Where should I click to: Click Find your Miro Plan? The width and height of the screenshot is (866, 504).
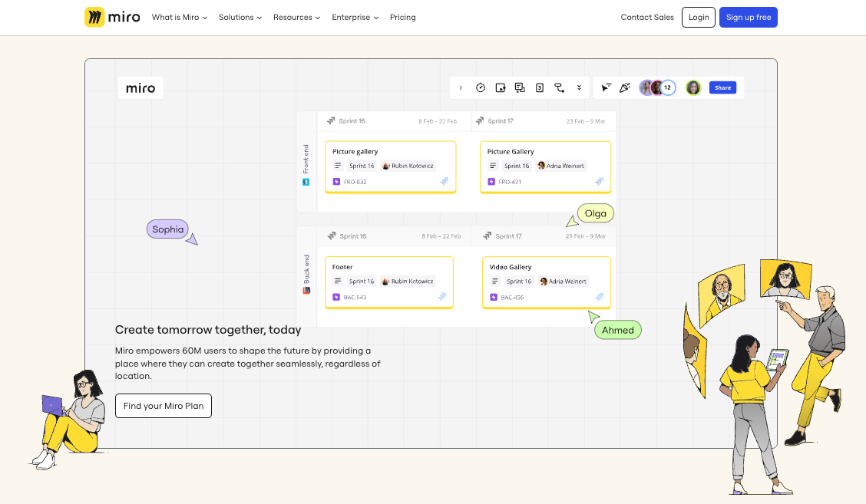(x=163, y=405)
